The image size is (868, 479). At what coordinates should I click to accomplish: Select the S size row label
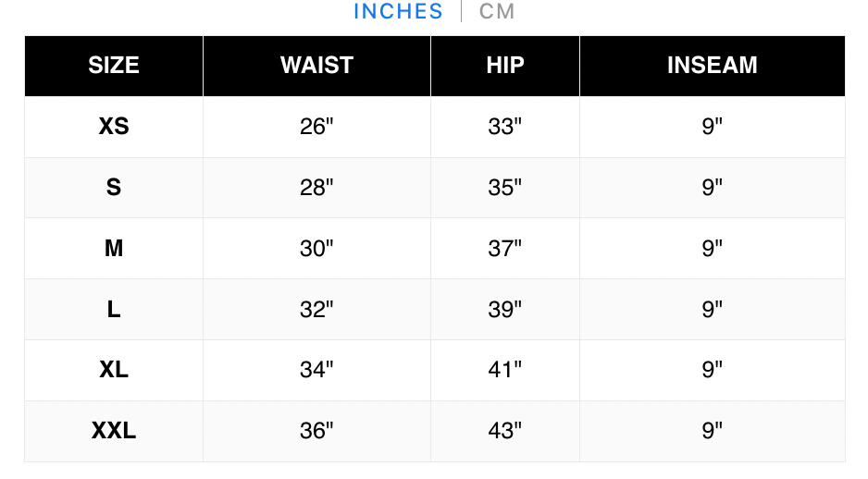pyautogui.click(x=114, y=187)
